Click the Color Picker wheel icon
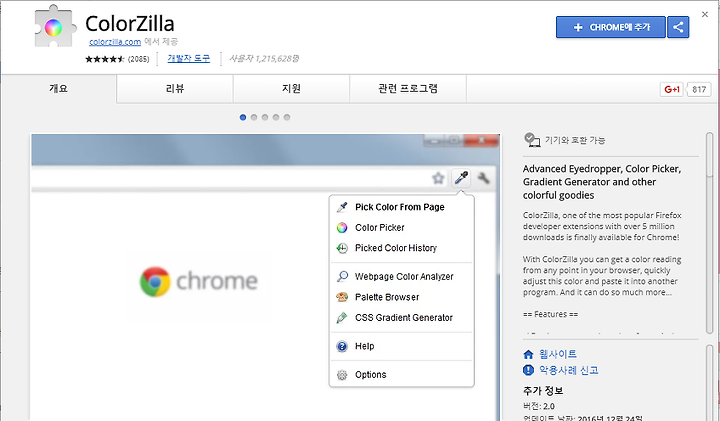The height and width of the screenshot is (421, 720). (342, 227)
